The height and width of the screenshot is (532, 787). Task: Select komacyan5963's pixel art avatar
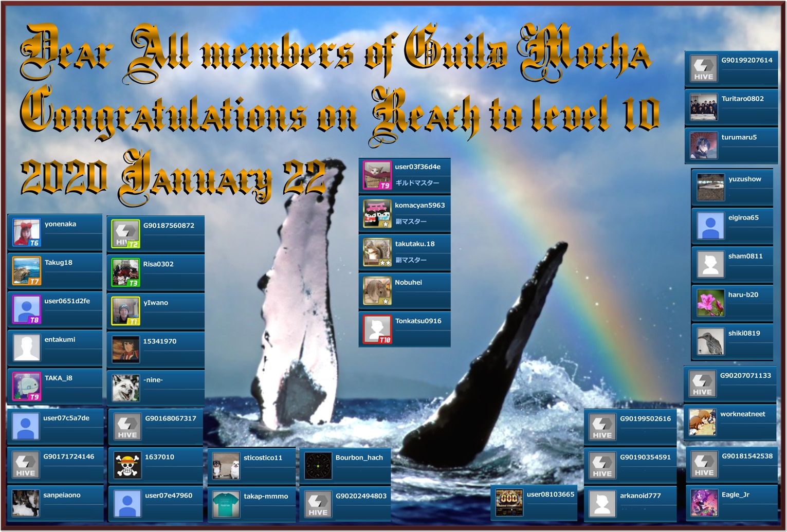click(377, 214)
